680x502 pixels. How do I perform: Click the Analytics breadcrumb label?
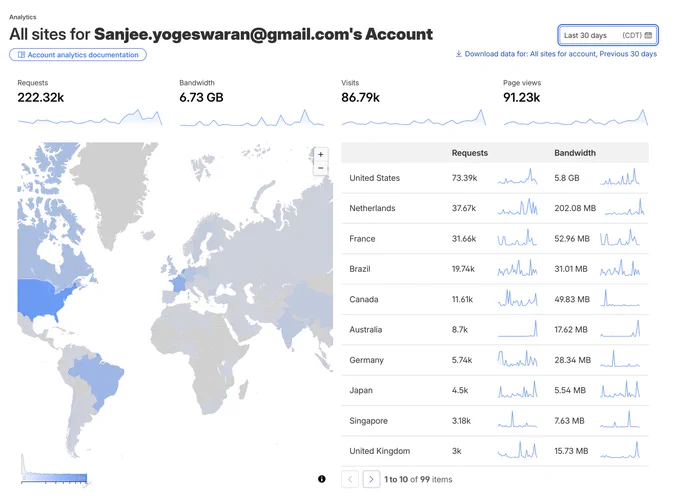tap(23, 17)
